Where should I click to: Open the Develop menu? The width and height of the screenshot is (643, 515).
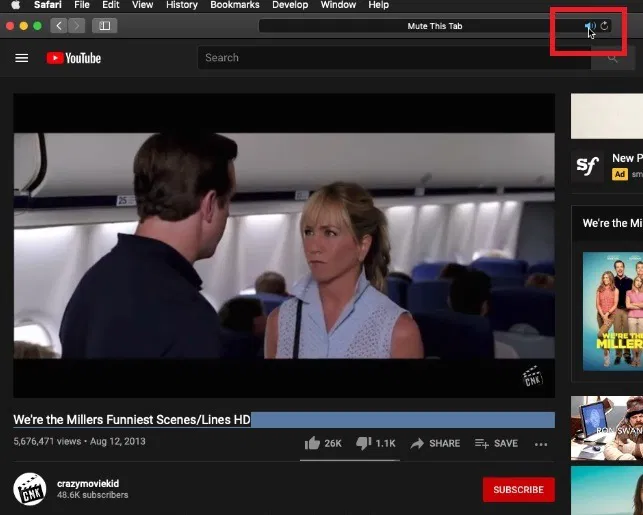(290, 5)
